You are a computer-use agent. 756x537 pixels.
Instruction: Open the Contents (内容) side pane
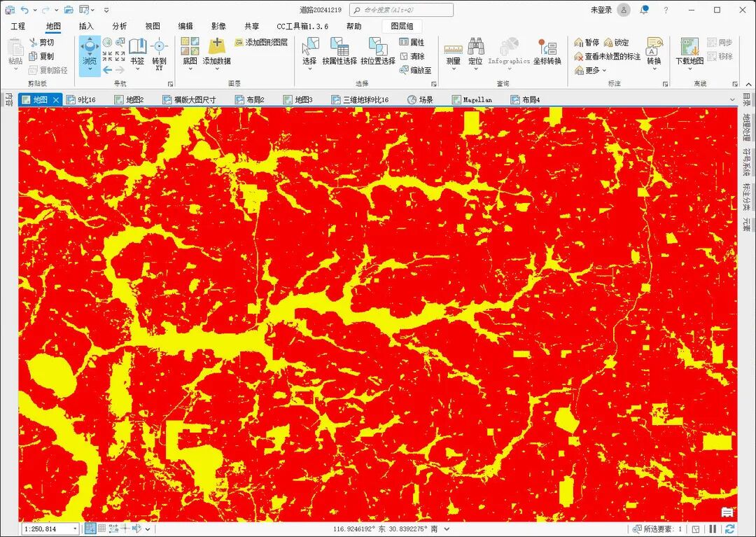[x=8, y=100]
